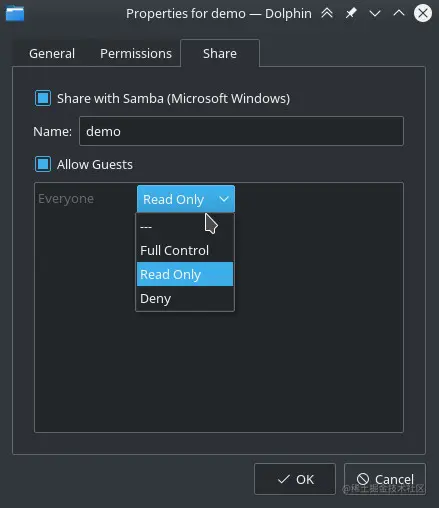Confirm with the OK button
The image size is (439, 508).
[x=295, y=479]
